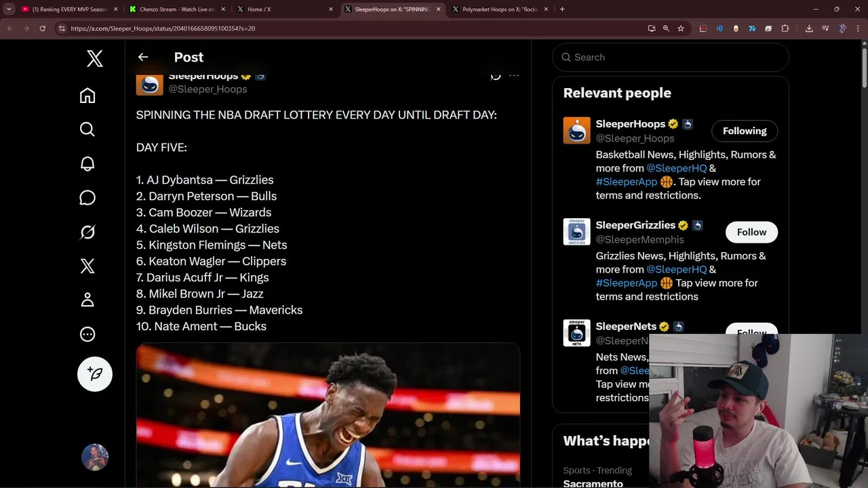Viewport: 868px width, 488px height.
Task: Open a new browser tab
Action: [x=562, y=9]
